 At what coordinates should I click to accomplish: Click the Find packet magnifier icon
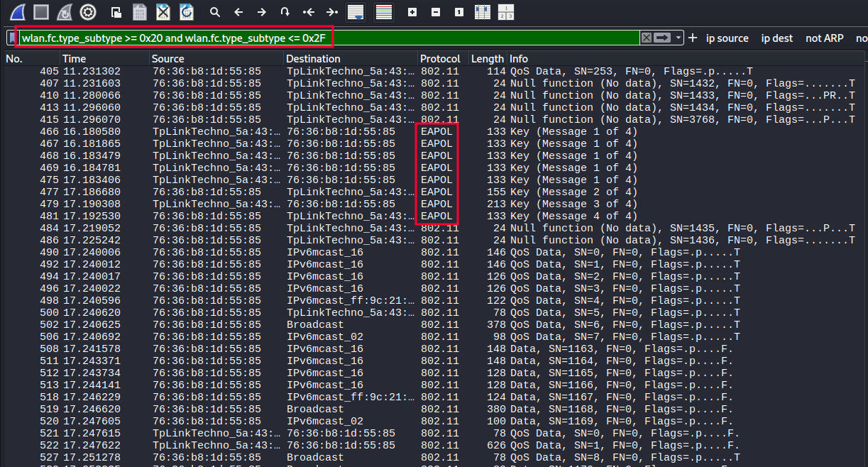click(215, 12)
